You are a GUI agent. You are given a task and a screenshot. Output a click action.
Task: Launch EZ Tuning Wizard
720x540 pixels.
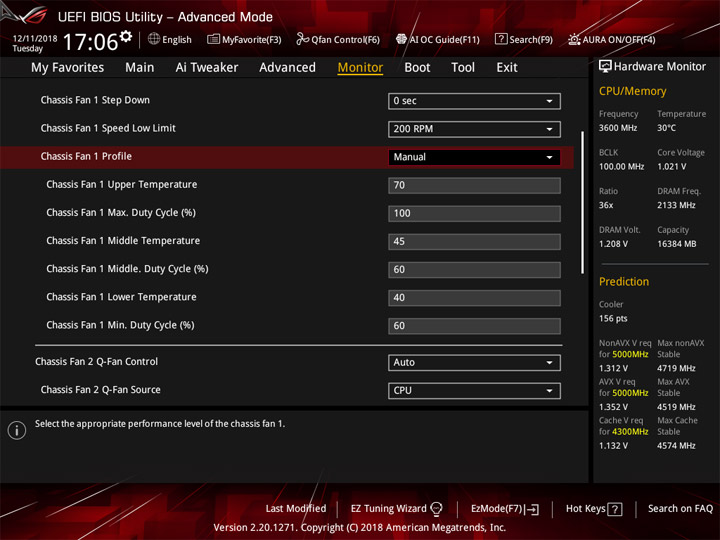[388, 508]
